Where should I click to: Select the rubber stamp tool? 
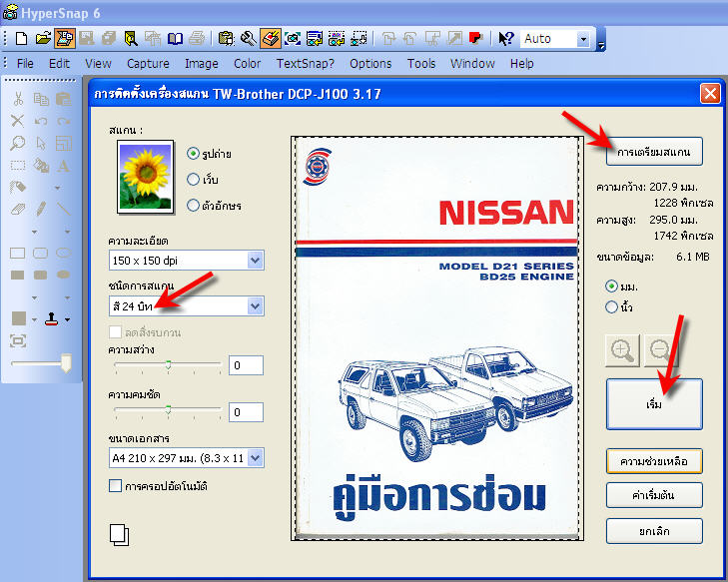click(51, 318)
